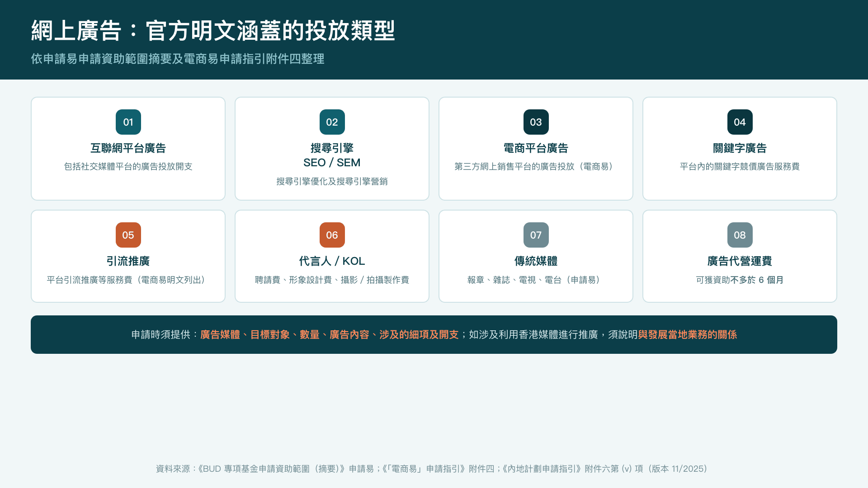
Task: Select the heading 傳統媒體
Action: click(536, 261)
